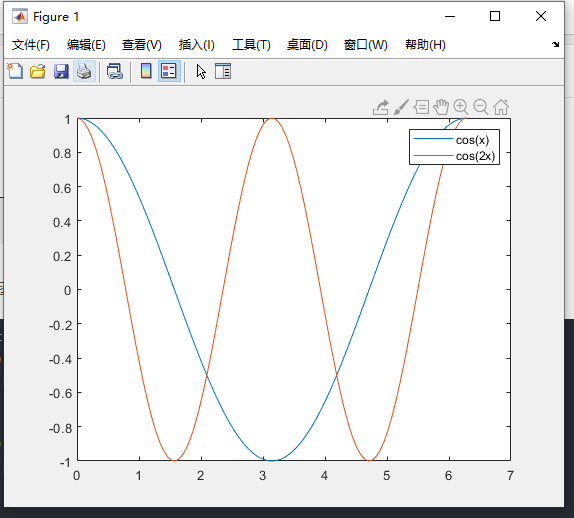Click the dock figure arrow at the menu bar's right end

click(555, 44)
